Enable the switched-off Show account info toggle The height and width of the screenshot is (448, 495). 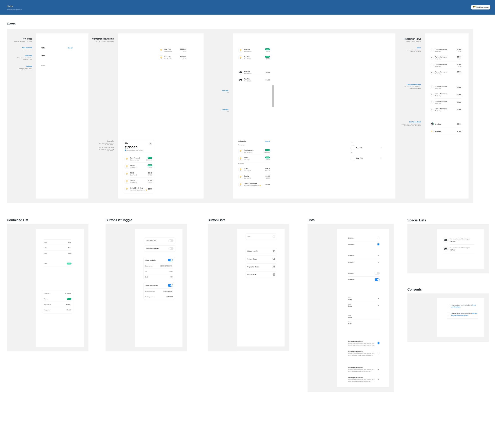point(171,249)
